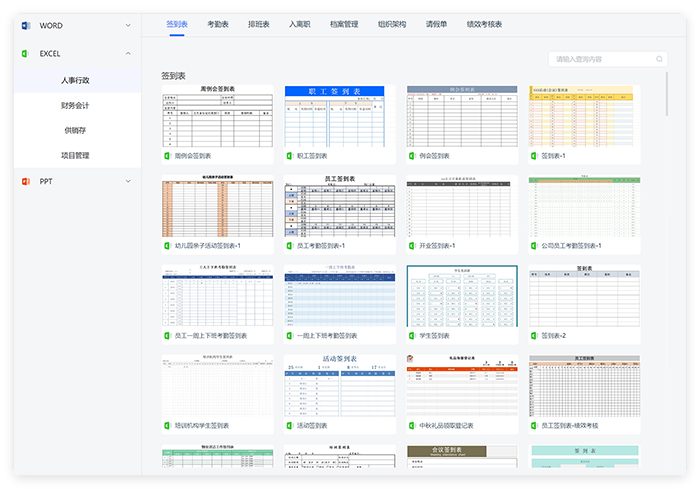The width and height of the screenshot is (700, 489).
Task: Click the search input field
Action: [600, 60]
